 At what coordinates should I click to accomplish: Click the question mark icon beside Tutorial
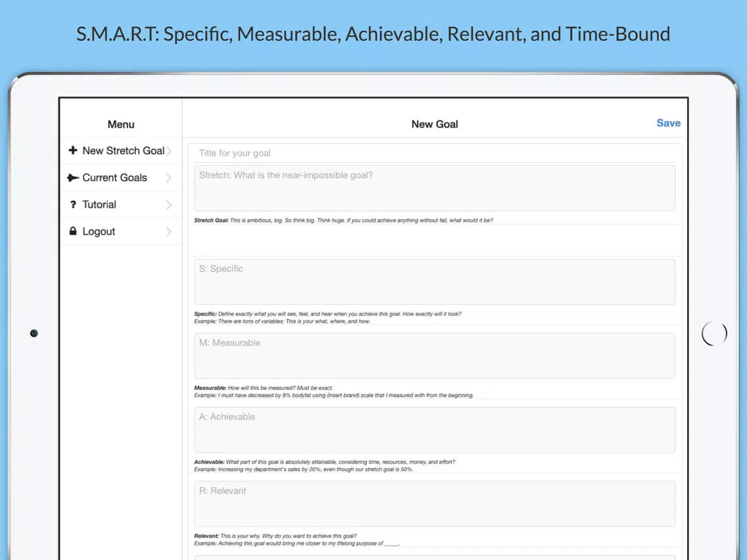pyautogui.click(x=73, y=205)
